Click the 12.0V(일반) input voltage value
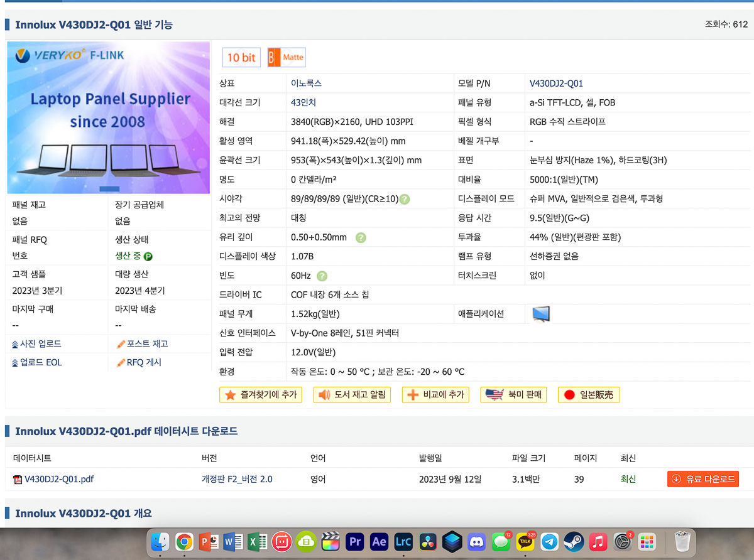This screenshot has width=754, height=560. (313, 352)
